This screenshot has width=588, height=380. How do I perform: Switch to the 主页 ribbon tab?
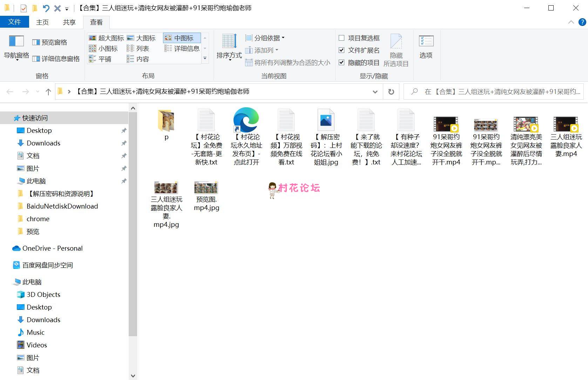coord(42,22)
